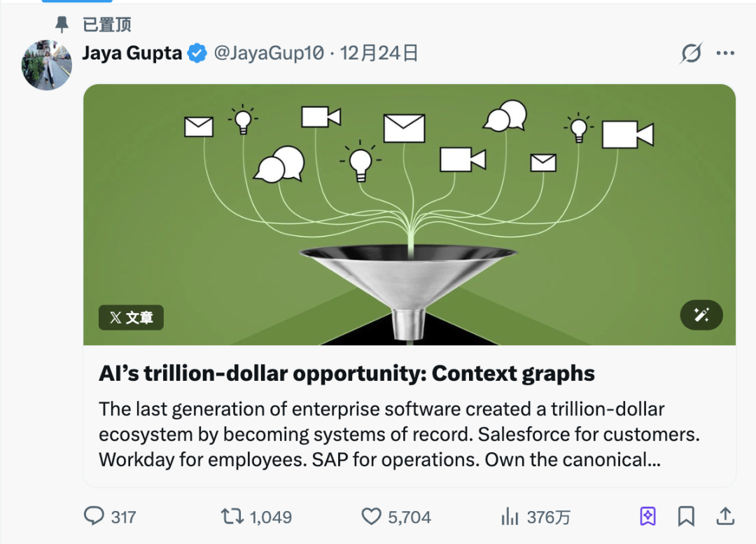Screen dimensions: 756x544
Task: Click the Jaya Gupta display name
Action: point(132,53)
